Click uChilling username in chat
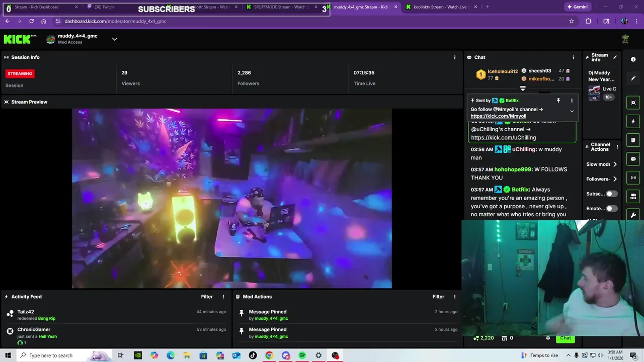The image size is (644, 362). click(x=524, y=149)
